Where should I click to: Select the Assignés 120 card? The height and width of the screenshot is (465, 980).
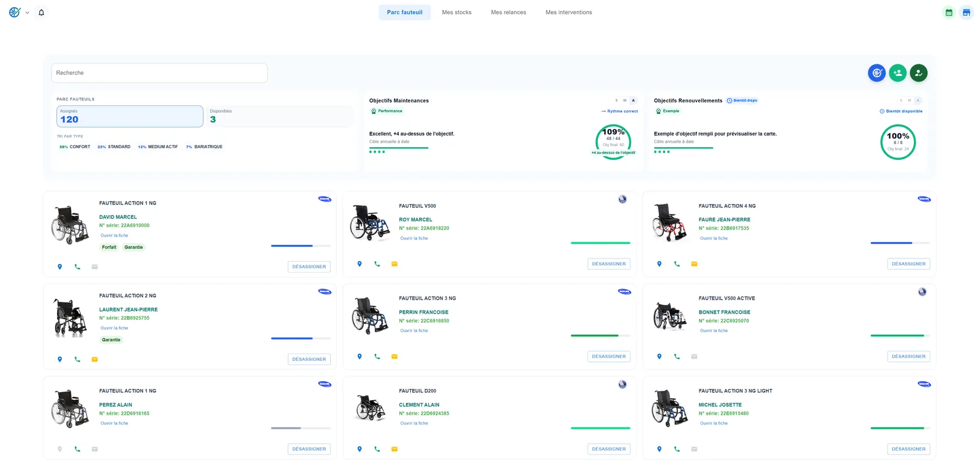[x=130, y=116]
